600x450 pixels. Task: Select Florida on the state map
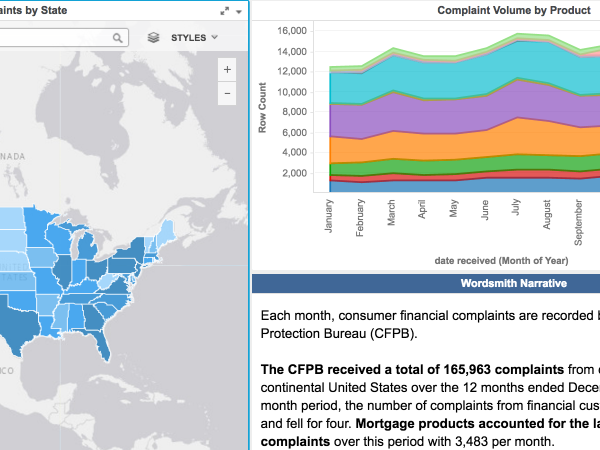pyautogui.click(x=103, y=344)
